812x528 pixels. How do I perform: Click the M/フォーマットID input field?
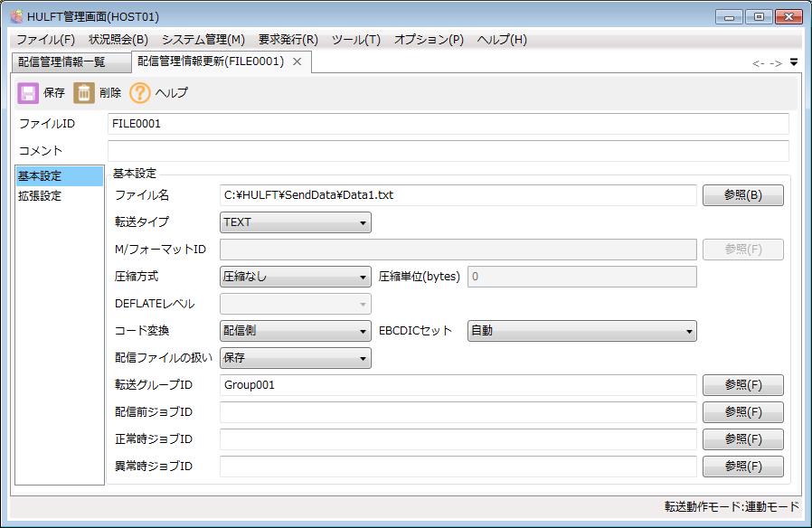pos(458,250)
